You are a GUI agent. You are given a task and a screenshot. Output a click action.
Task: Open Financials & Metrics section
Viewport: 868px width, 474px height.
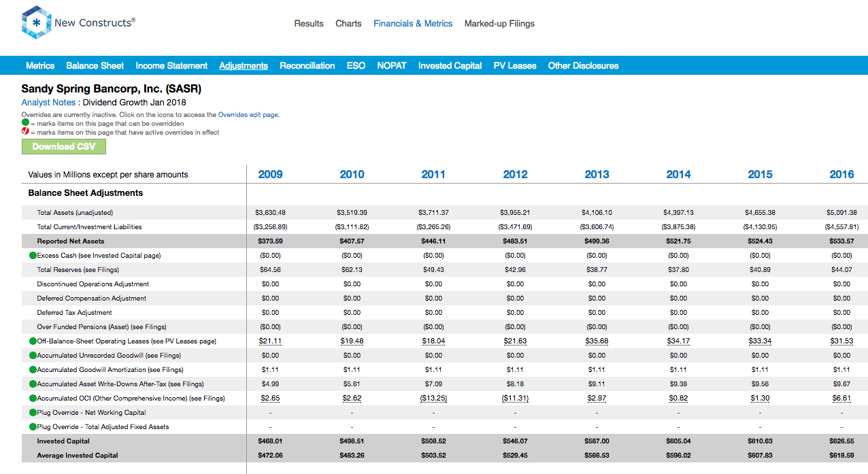click(x=413, y=23)
